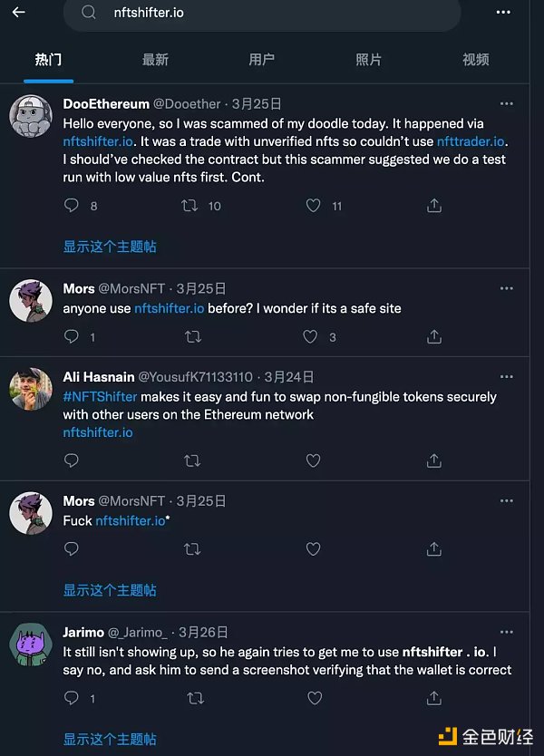Share Jarimo's tweet
The width and height of the screenshot is (544, 756).
coord(434,698)
